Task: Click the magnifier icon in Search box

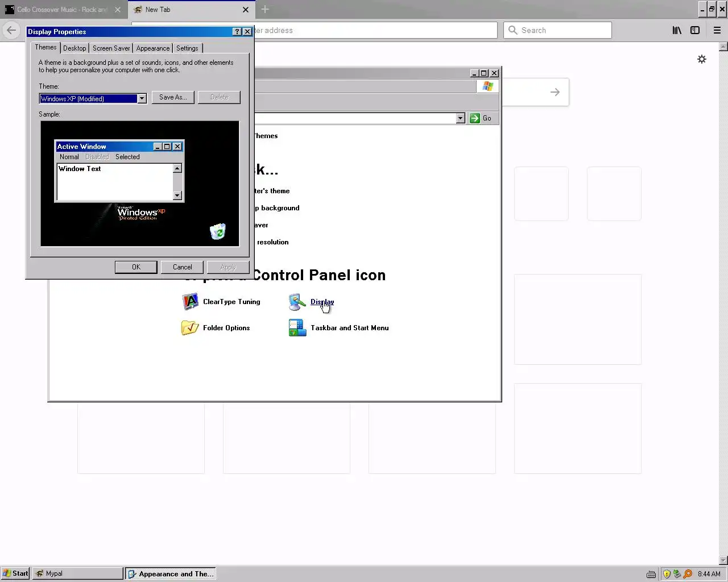Action: (513, 30)
